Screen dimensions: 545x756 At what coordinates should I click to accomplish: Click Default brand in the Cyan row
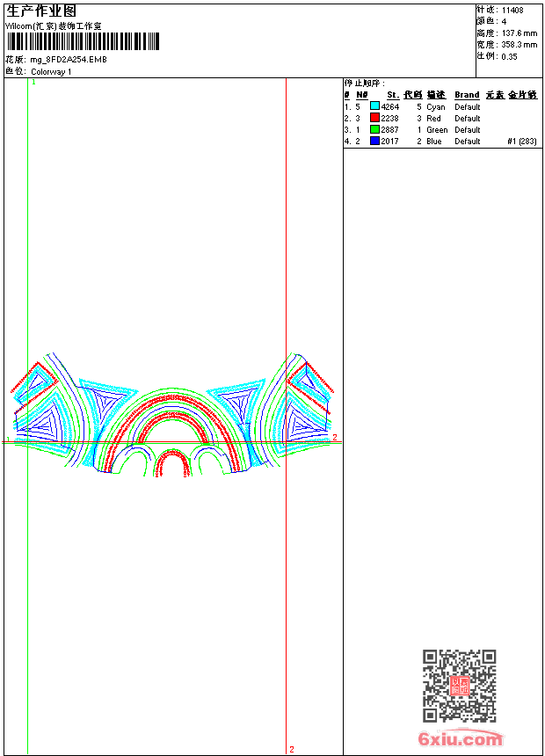[x=468, y=106]
